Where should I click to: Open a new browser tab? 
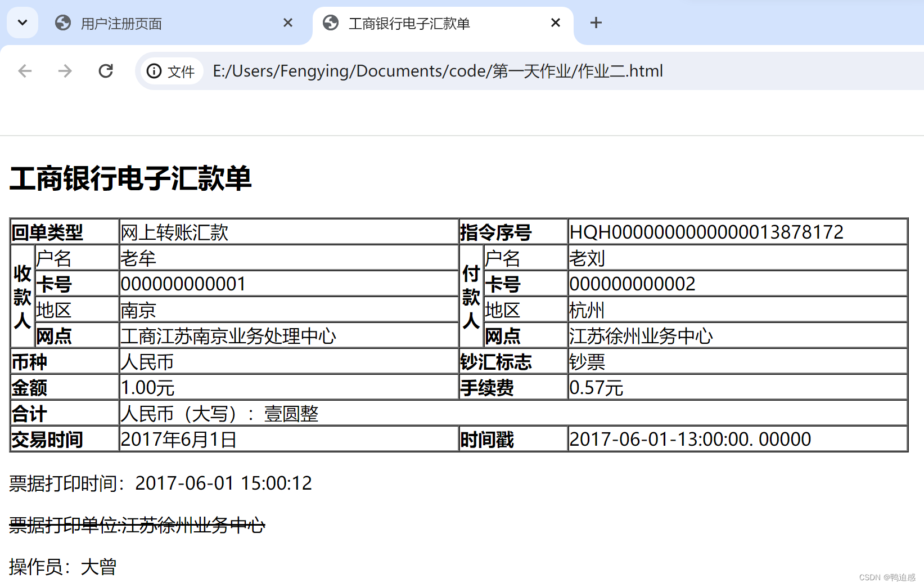(596, 23)
